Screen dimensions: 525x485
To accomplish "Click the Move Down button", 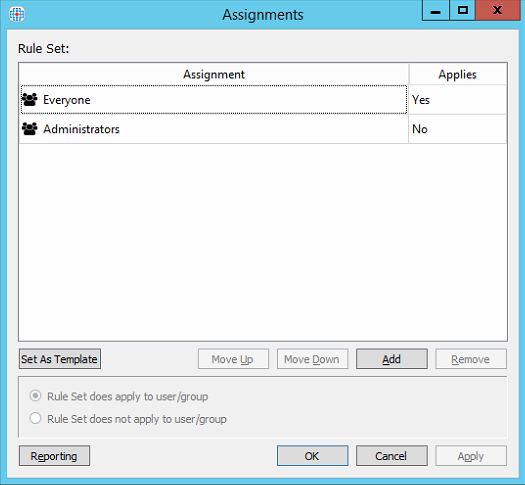I will point(312,359).
